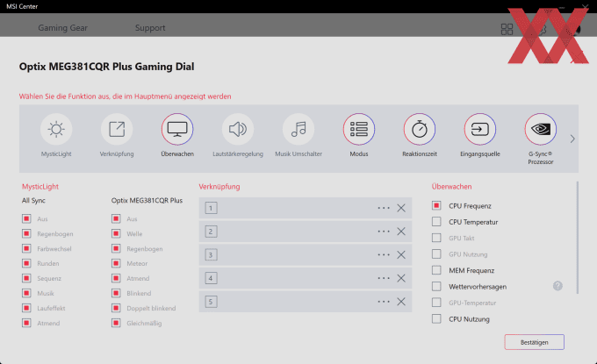
Task: Open the grid view icon in header
Action: point(507,29)
